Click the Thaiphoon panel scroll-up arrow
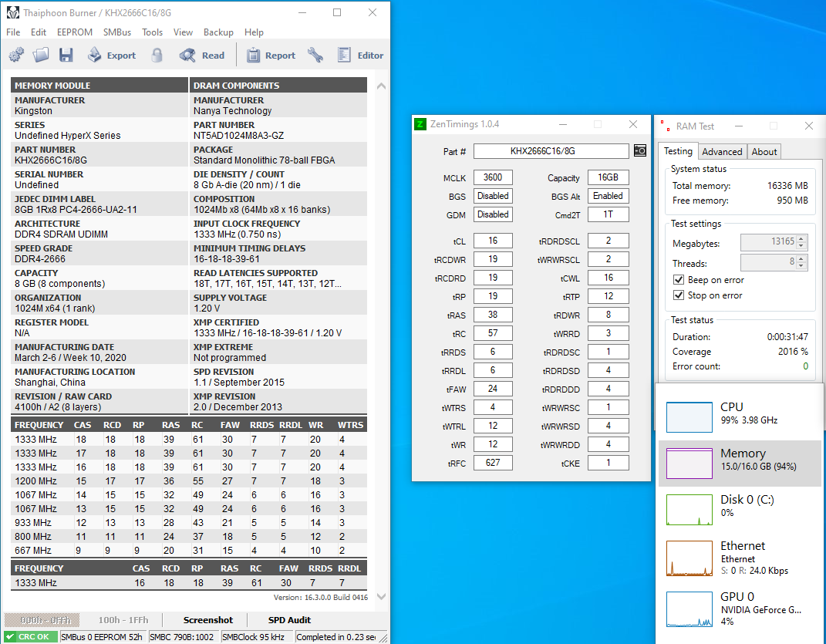 pos(382,86)
